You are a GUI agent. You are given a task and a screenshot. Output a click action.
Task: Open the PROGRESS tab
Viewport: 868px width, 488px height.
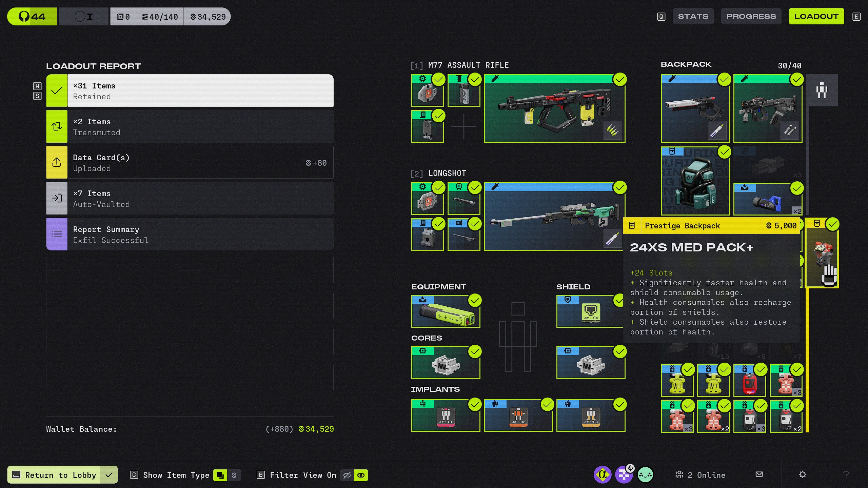(x=751, y=16)
